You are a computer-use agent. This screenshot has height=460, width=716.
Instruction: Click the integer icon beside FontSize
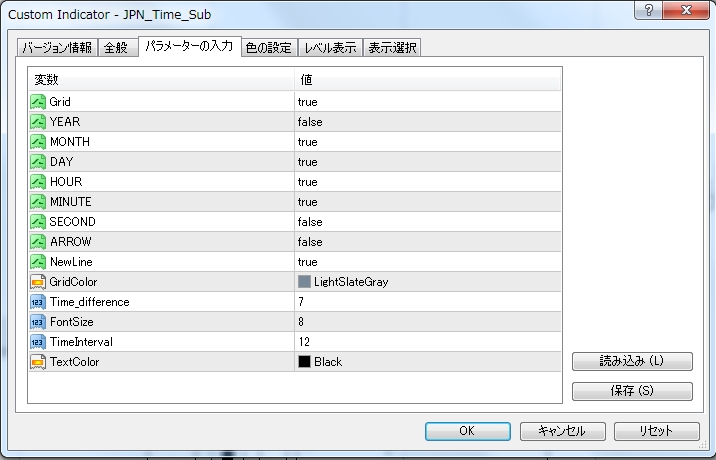coord(38,322)
